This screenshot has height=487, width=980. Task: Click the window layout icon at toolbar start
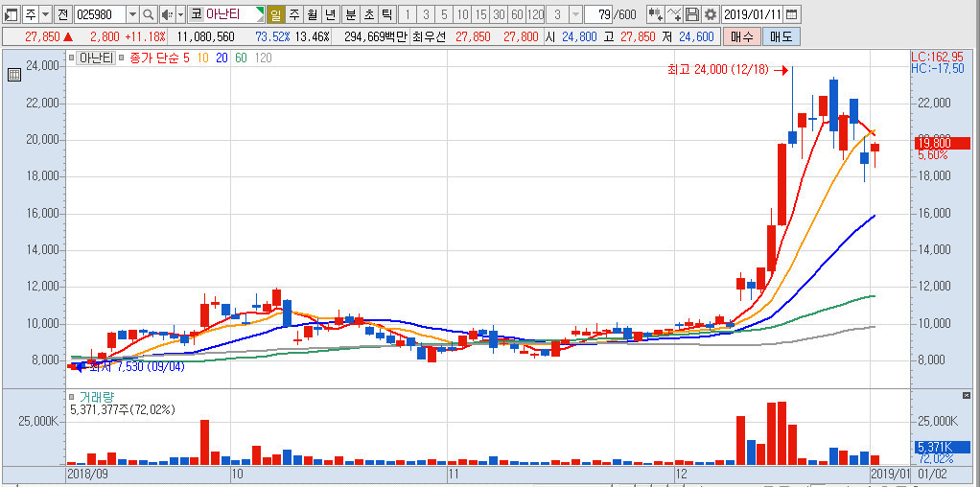pyautogui.click(x=12, y=13)
